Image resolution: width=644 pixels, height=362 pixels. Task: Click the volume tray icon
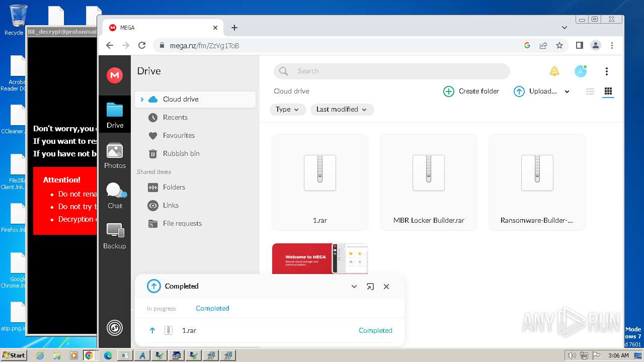tap(572, 355)
